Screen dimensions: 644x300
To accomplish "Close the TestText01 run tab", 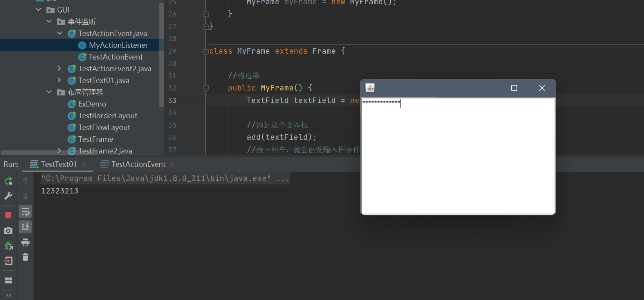I will (84, 164).
